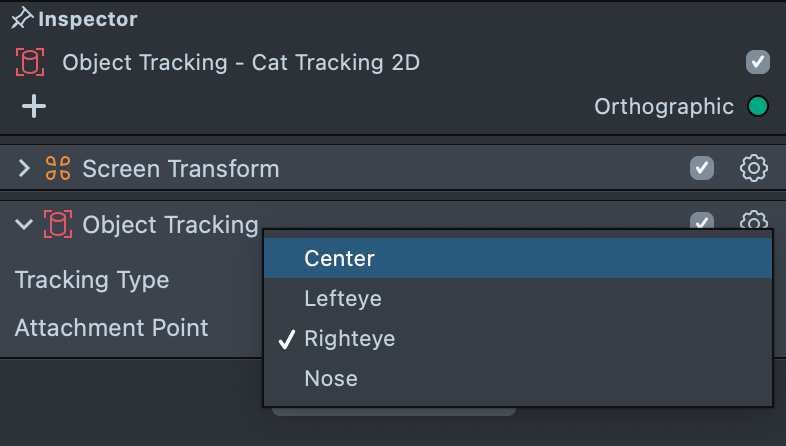786x446 pixels.
Task: Open the Object Tracking settings gear
Action: (753, 221)
